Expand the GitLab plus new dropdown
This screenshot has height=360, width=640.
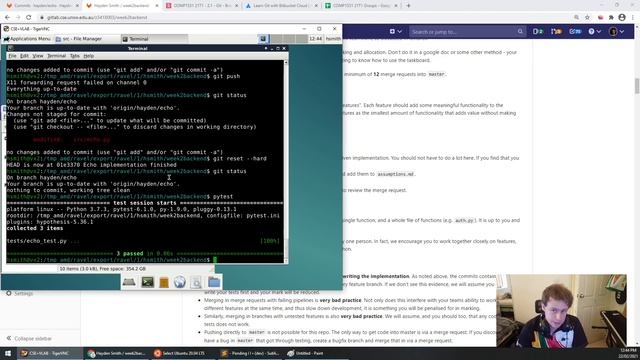(395, 31)
